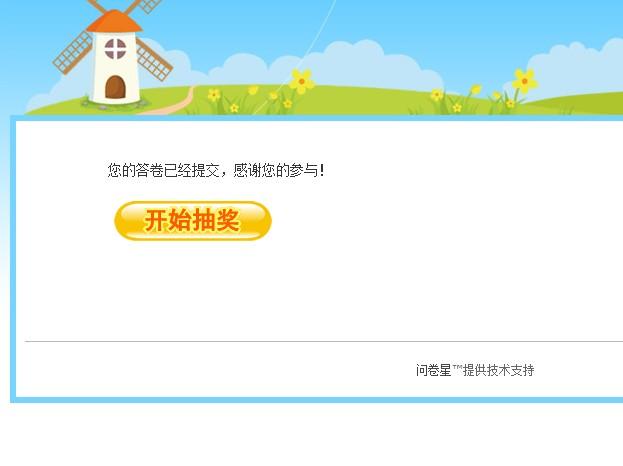The height and width of the screenshot is (466, 623).
Task: Click the windmill's round purple window
Action: click(115, 49)
